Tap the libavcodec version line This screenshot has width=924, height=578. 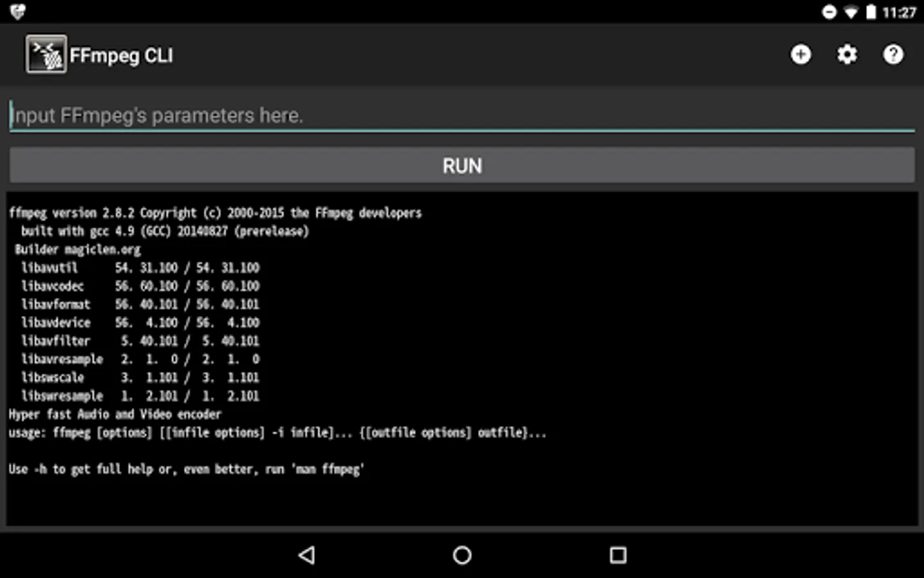[x=141, y=286]
